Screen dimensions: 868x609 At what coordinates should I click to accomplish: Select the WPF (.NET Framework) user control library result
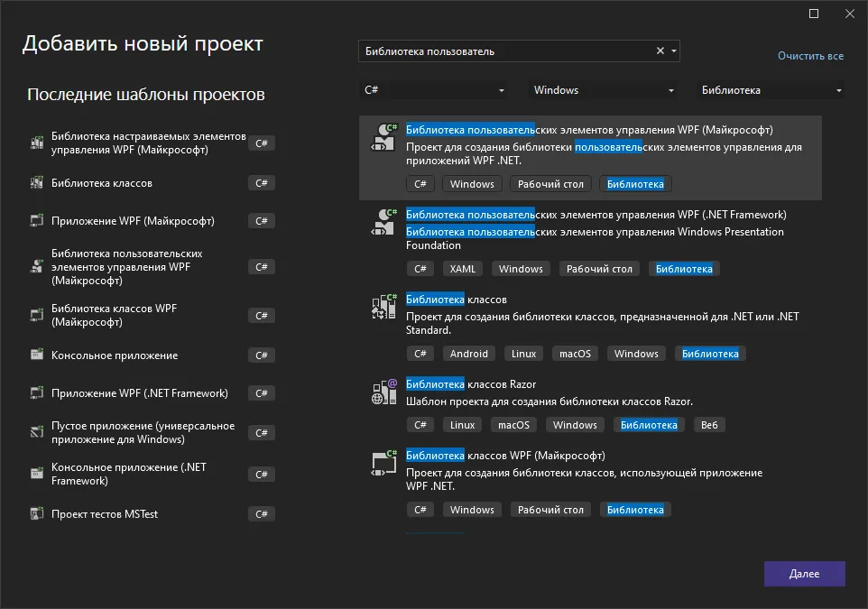[x=590, y=243]
